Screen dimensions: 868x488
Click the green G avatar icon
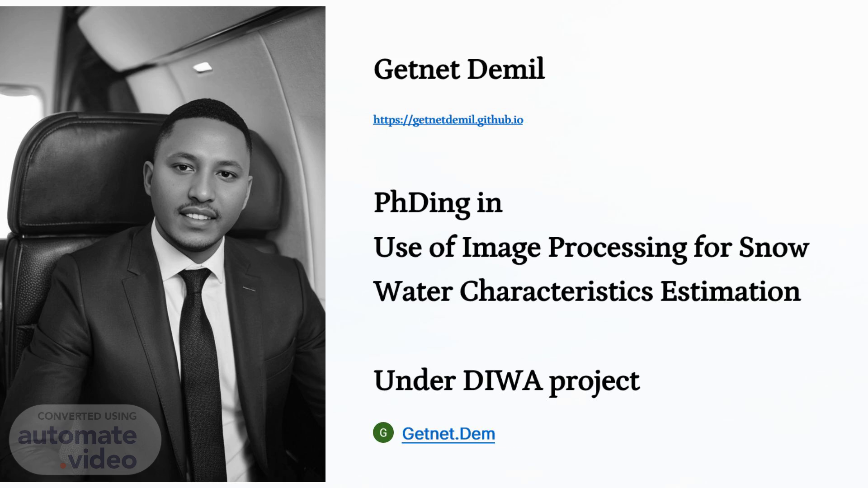(383, 433)
